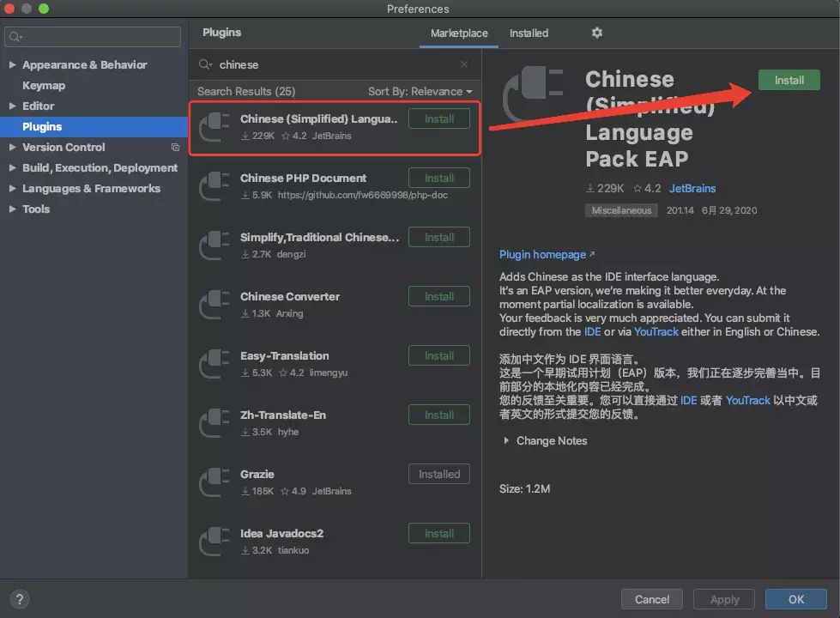
Task: Select Keymap in the settings tree
Action: click(x=44, y=85)
